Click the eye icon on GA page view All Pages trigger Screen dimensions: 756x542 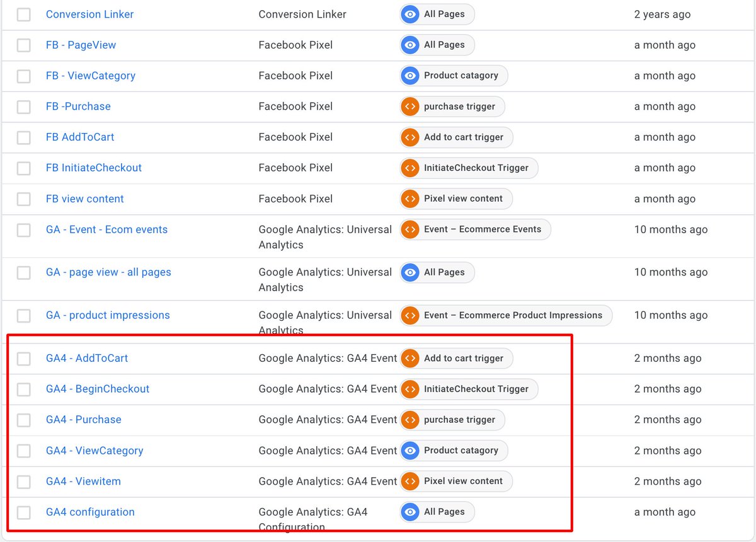pos(409,272)
